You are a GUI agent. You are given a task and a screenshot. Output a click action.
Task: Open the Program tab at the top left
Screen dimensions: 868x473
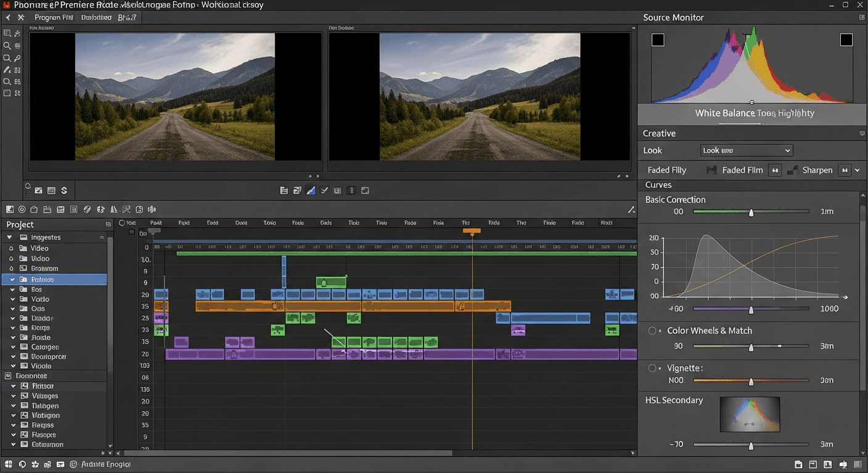coord(53,17)
